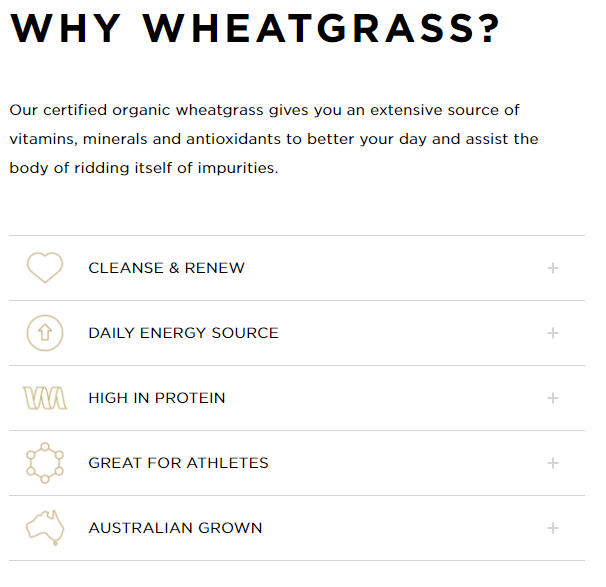This screenshot has height=587, width=606.
Task: Open the Cleanse & Renew section label
Action: click(166, 268)
